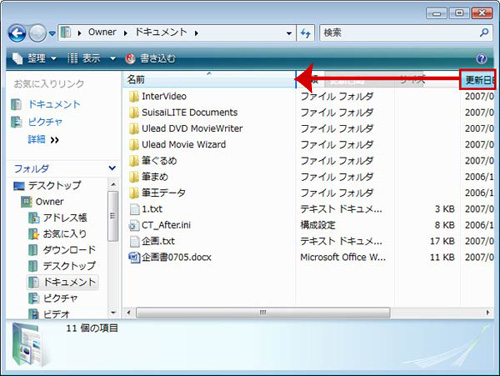Select the 1.txt file icon
Screen dimensions: 500x376
coord(134,209)
